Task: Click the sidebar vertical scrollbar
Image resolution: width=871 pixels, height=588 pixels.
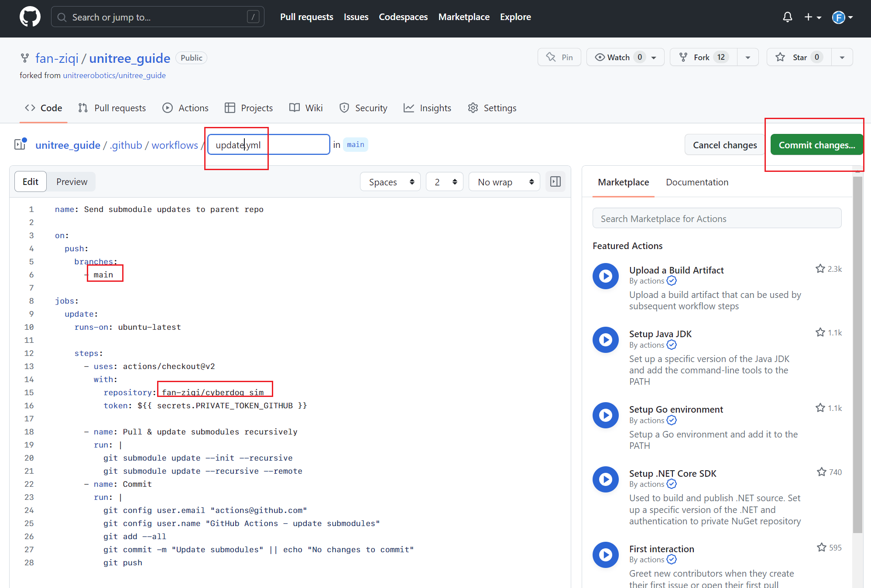Action: pos(858,355)
